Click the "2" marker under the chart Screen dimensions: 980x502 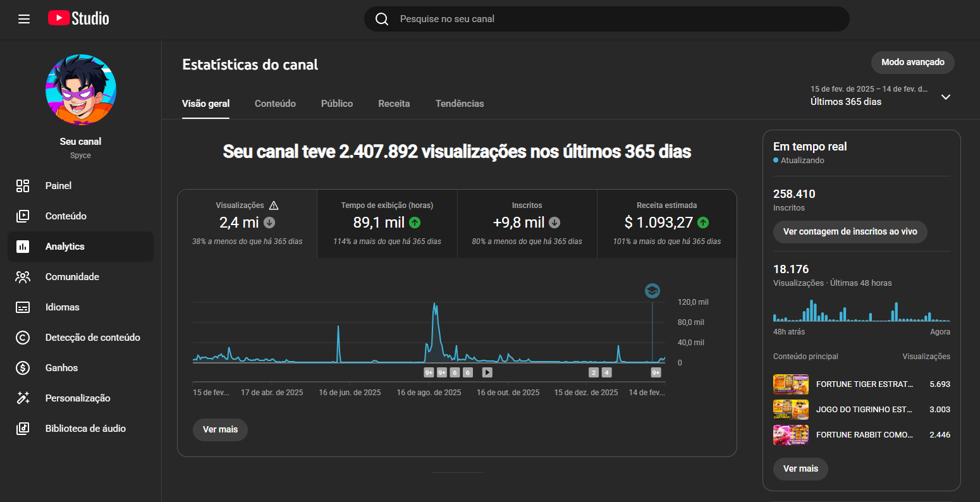click(593, 372)
